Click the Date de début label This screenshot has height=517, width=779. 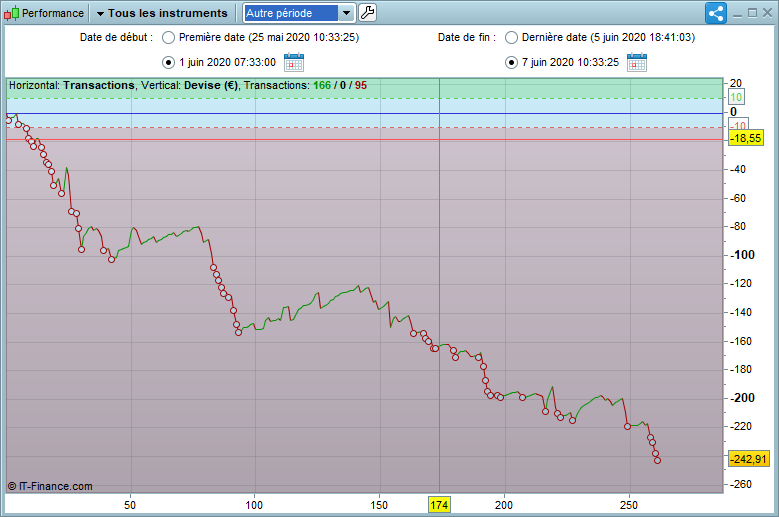pyautogui.click(x=116, y=37)
